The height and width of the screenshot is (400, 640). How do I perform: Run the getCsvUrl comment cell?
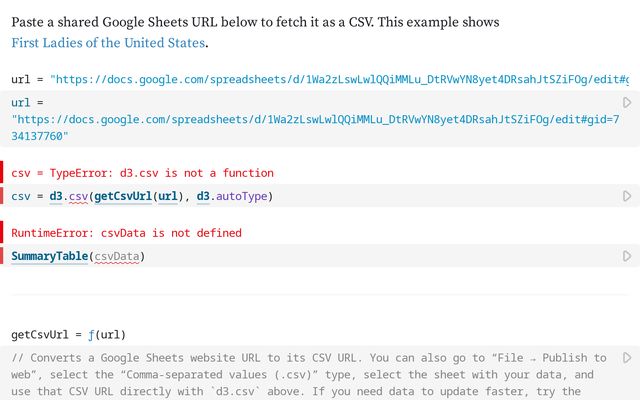[x=627, y=357]
